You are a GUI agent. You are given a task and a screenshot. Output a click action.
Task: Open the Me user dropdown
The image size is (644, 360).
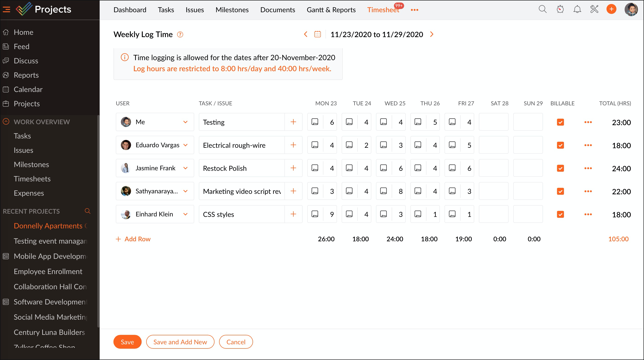pos(185,122)
